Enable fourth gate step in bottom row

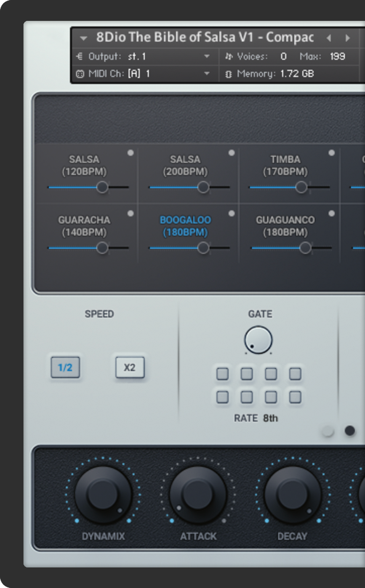[x=295, y=397]
